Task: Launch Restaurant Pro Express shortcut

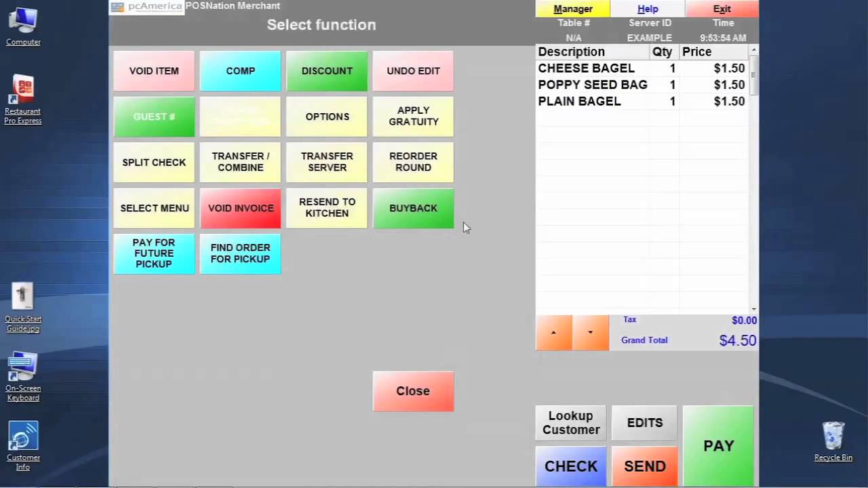Action: [x=23, y=100]
